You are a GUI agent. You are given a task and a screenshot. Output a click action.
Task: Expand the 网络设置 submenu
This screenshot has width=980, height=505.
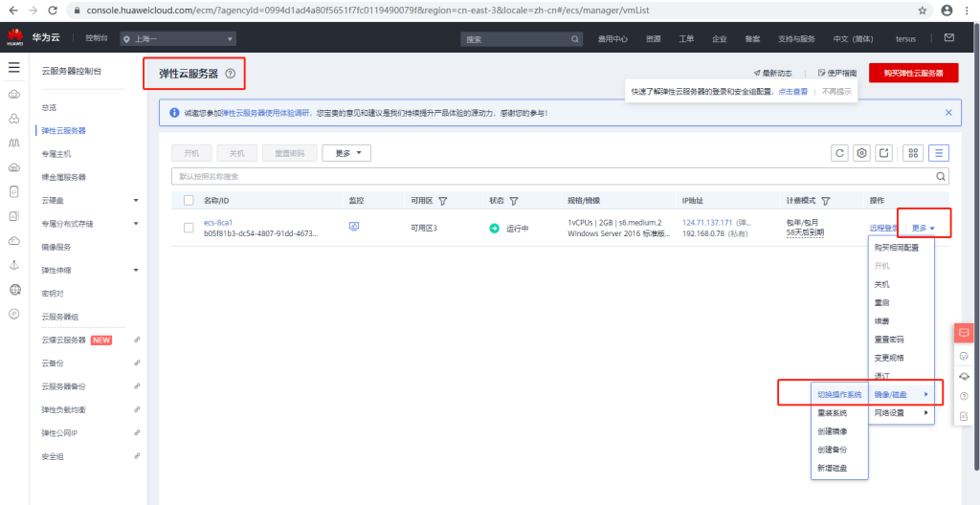pyautogui.click(x=901, y=412)
